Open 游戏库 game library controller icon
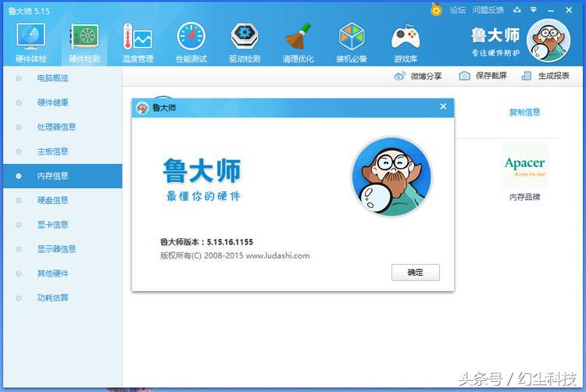 click(406, 37)
